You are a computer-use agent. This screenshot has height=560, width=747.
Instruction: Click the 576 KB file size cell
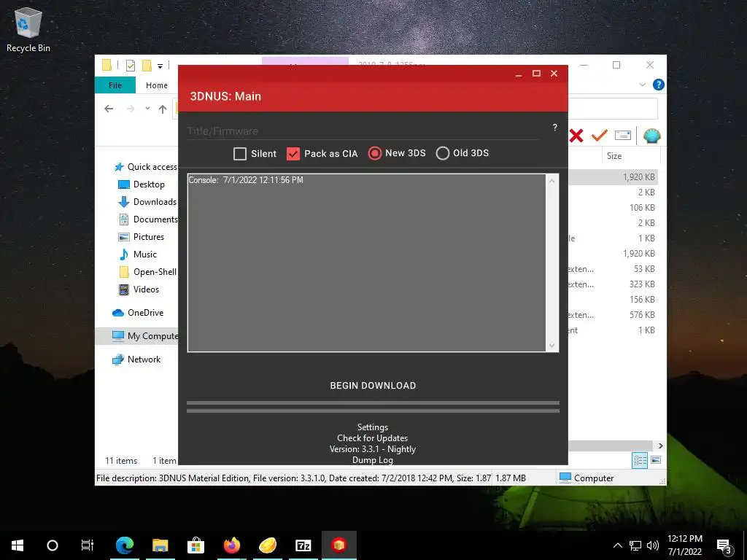pyautogui.click(x=642, y=315)
